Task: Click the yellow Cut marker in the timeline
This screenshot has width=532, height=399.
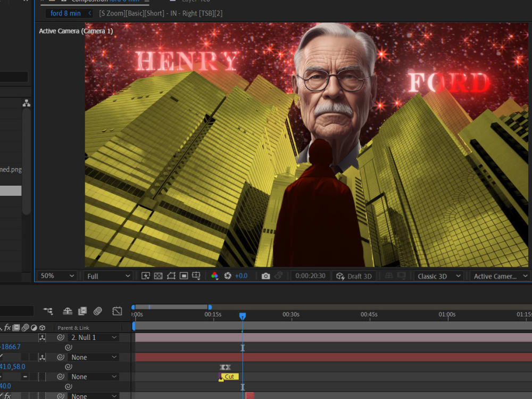Action: coord(229,376)
